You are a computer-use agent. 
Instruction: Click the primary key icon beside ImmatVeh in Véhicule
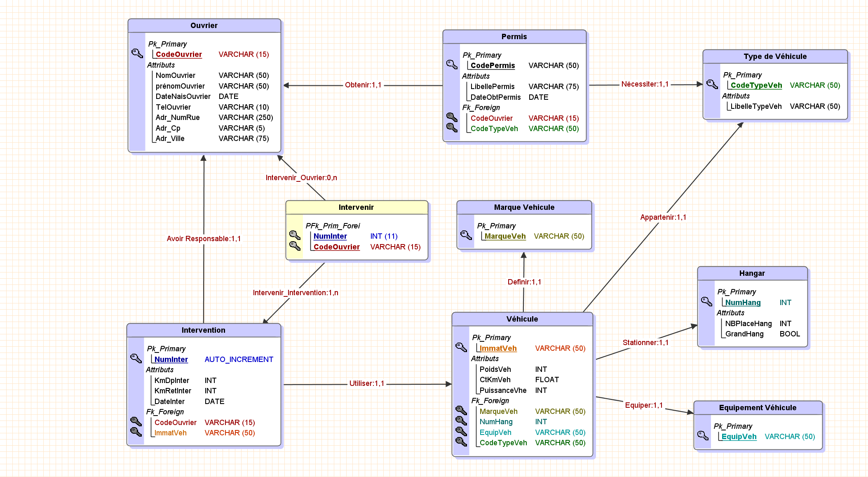461,347
